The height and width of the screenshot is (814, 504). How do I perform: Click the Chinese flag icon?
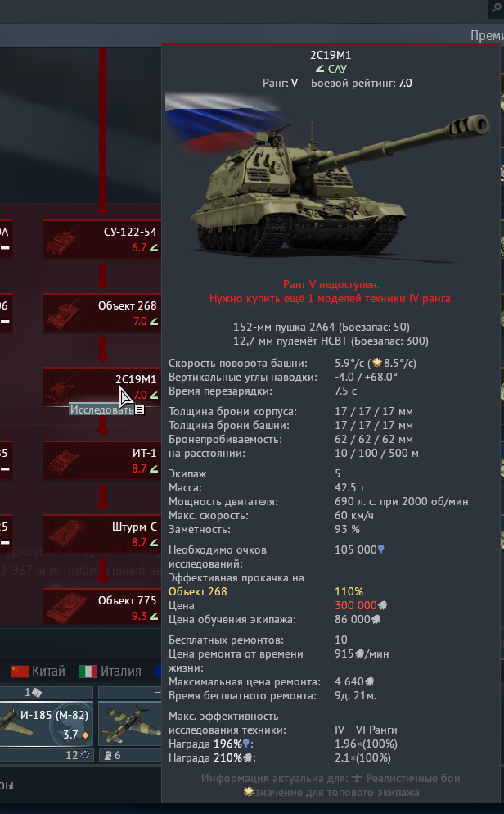coord(20,672)
